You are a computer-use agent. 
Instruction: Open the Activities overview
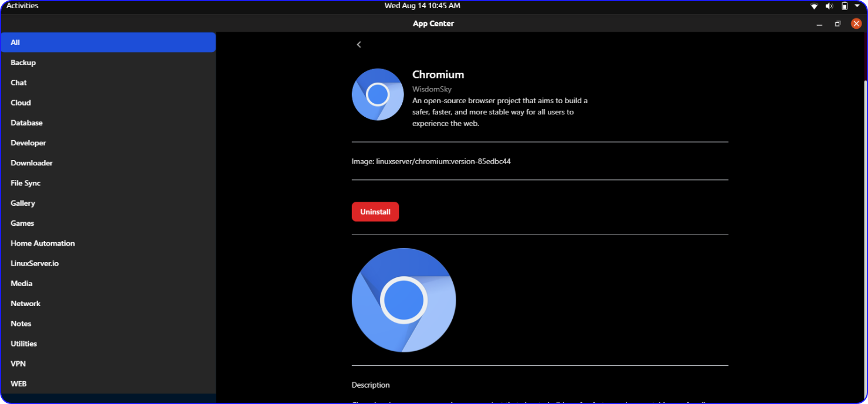click(x=22, y=6)
